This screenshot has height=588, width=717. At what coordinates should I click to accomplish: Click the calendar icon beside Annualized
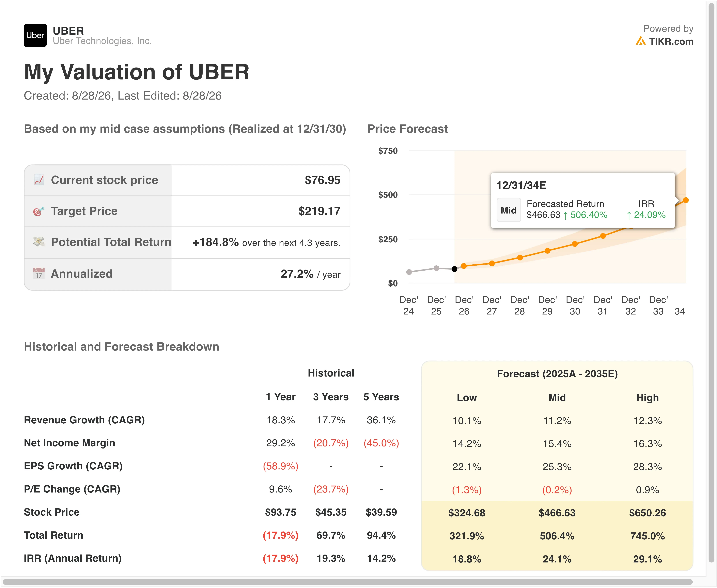click(x=39, y=273)
